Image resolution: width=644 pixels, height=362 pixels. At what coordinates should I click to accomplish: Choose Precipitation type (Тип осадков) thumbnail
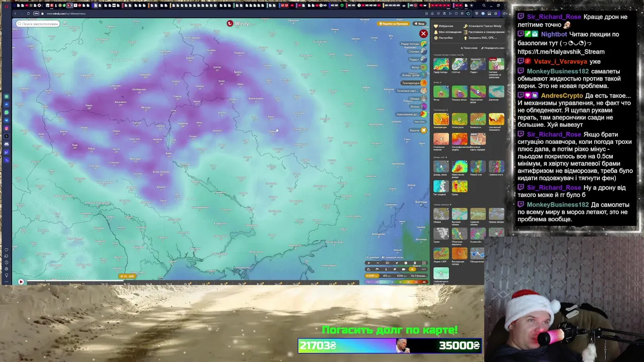tap(441, 187)
